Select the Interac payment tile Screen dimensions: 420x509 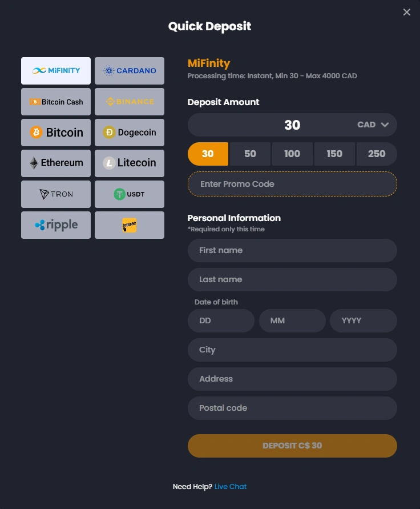(130, 225)
